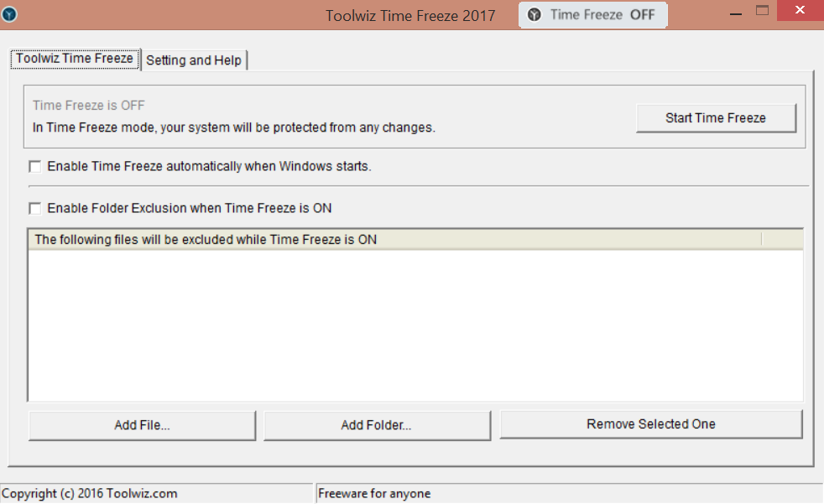The image size is (824, 504).
Task: Close the Toolwiz Time Freeze window
Action: pos(800,12)
